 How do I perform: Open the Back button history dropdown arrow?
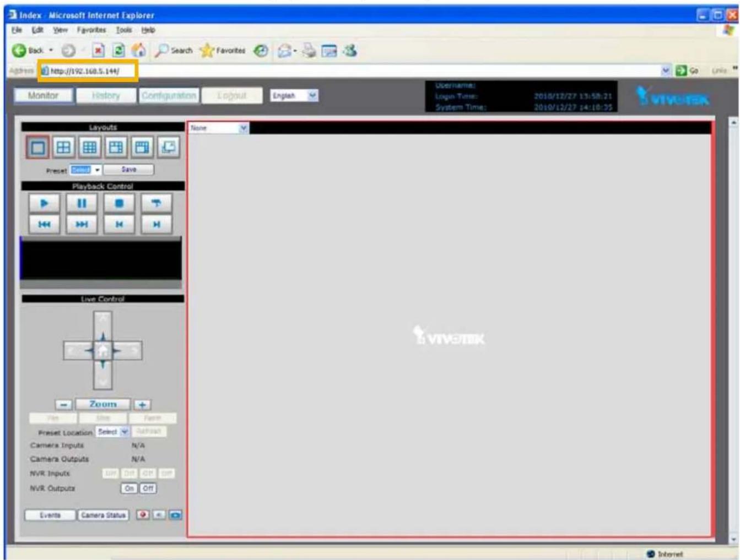pos(51,51)
